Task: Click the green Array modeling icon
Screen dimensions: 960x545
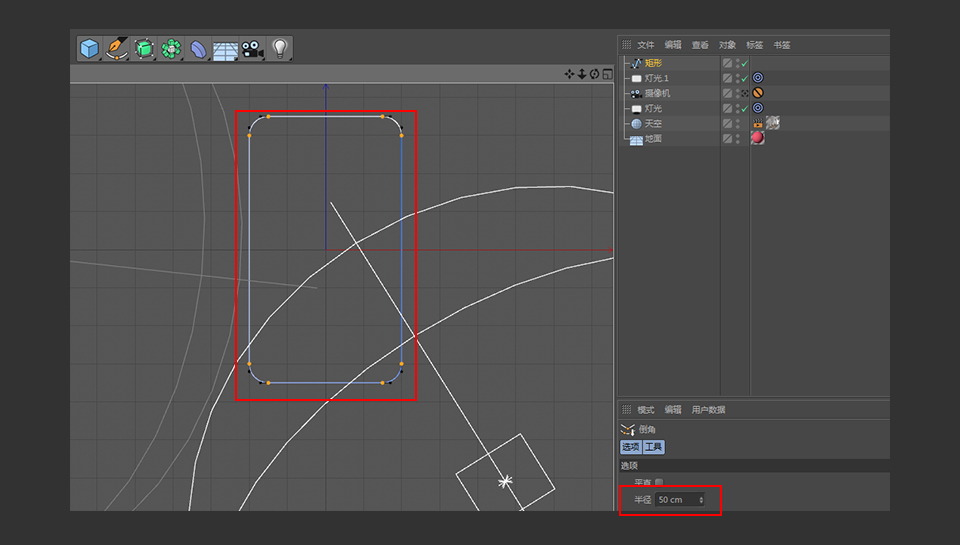Action: [x=171, y=49]
